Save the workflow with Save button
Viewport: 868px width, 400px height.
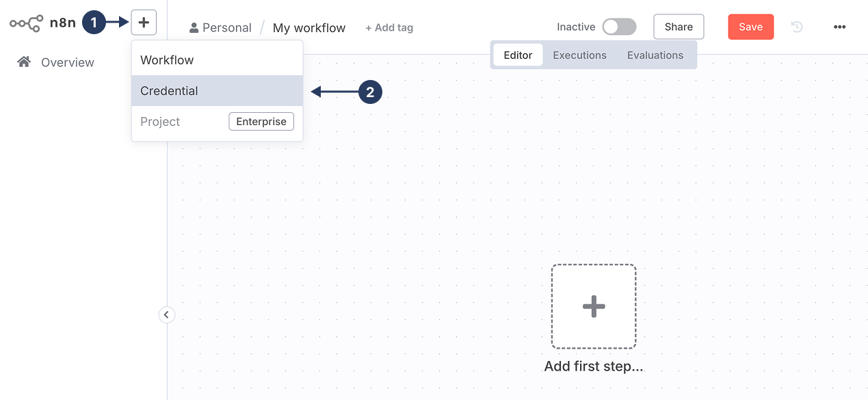750,27
